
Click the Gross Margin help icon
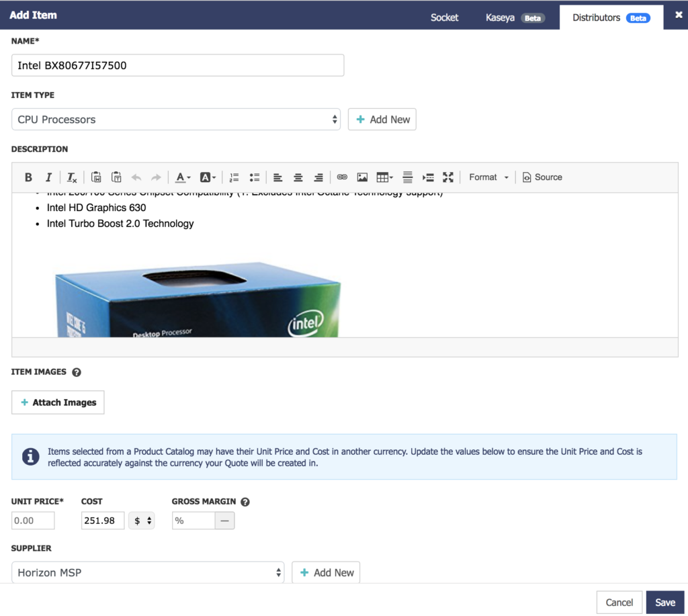[245, 502]
